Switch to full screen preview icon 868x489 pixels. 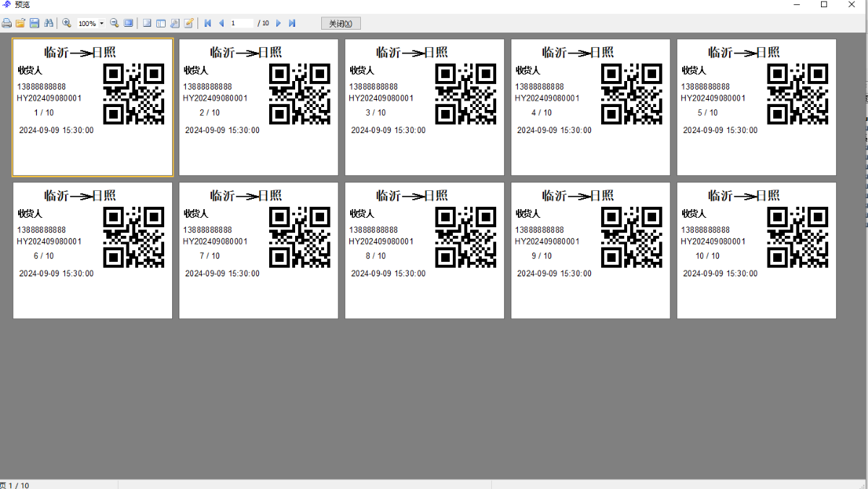coord(128,23)
